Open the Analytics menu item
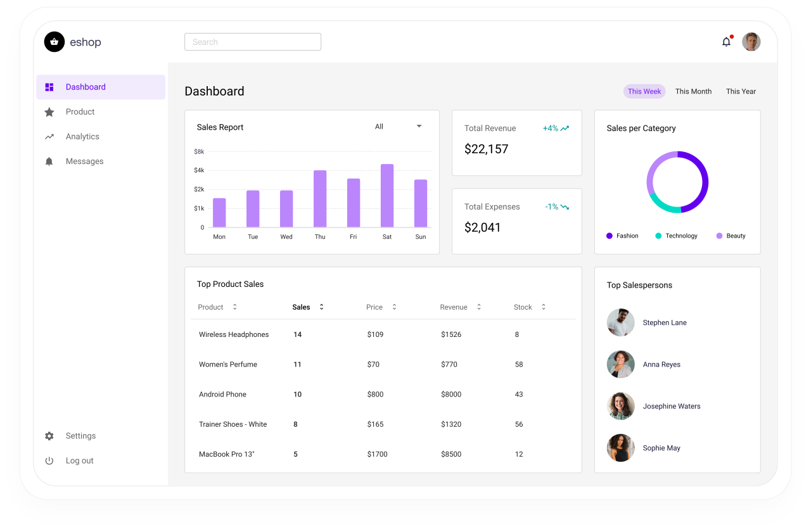 82,137
